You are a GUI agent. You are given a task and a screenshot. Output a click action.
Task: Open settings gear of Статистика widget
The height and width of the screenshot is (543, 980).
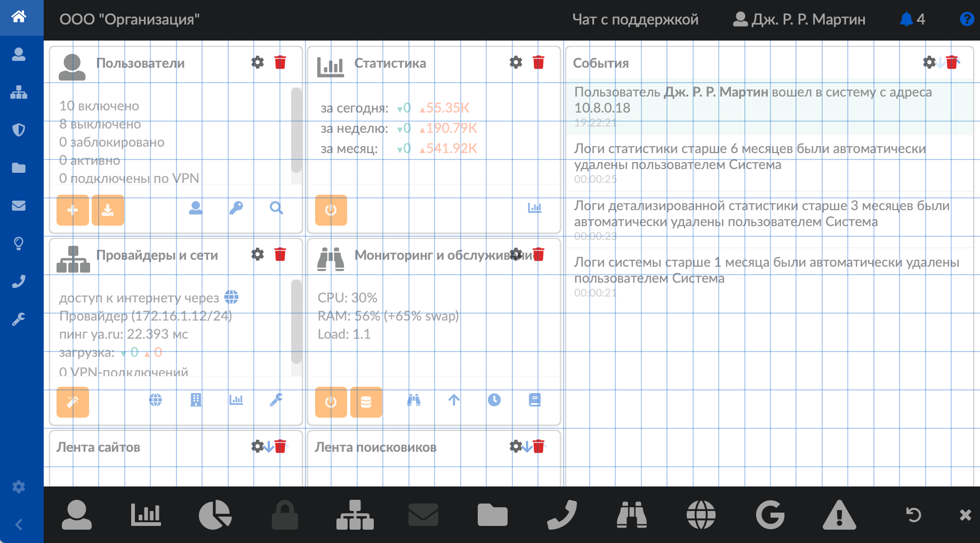[x=516, y=62]
